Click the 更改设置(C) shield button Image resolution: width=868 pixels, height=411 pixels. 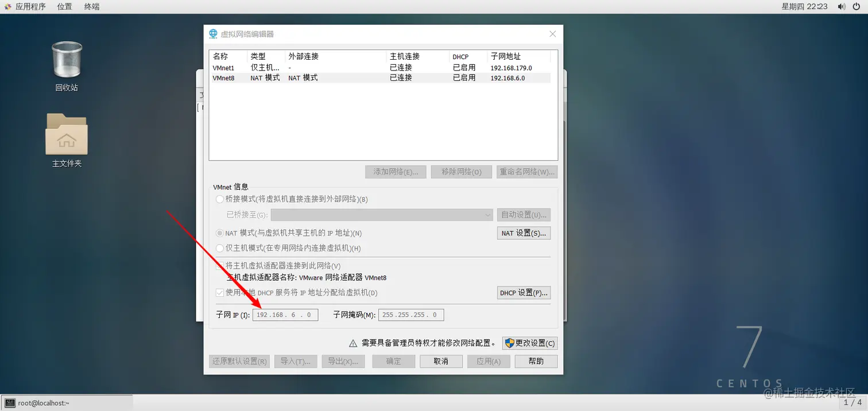click(x=530, y=343)
